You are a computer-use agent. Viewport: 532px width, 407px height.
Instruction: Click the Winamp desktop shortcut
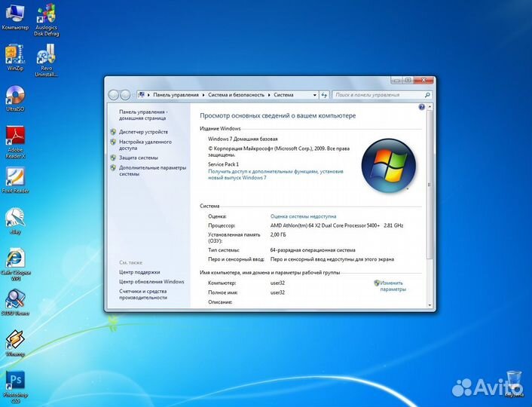tap(15, 344)
